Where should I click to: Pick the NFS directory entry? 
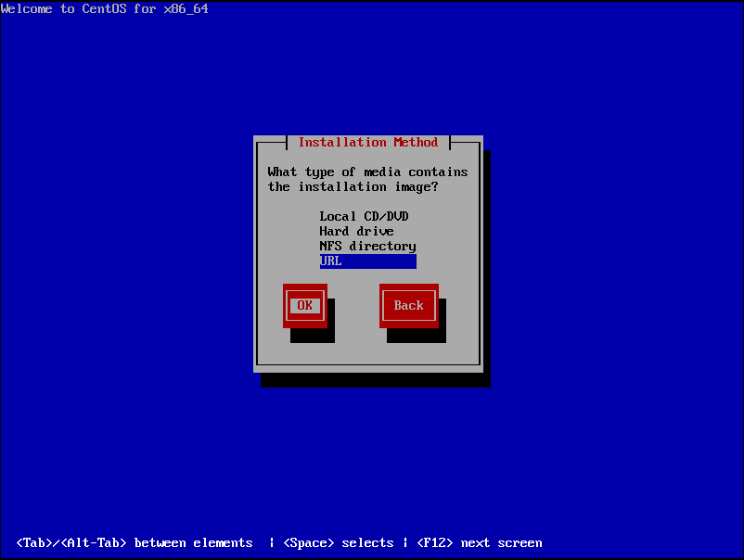367,246
